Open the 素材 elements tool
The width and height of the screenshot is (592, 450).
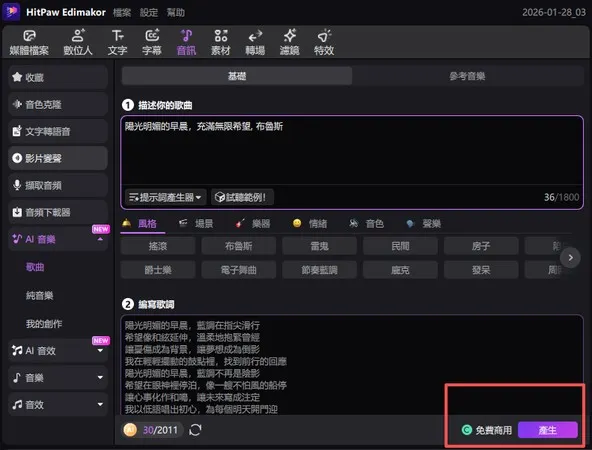pyautogui.click(x=220, y=43)
